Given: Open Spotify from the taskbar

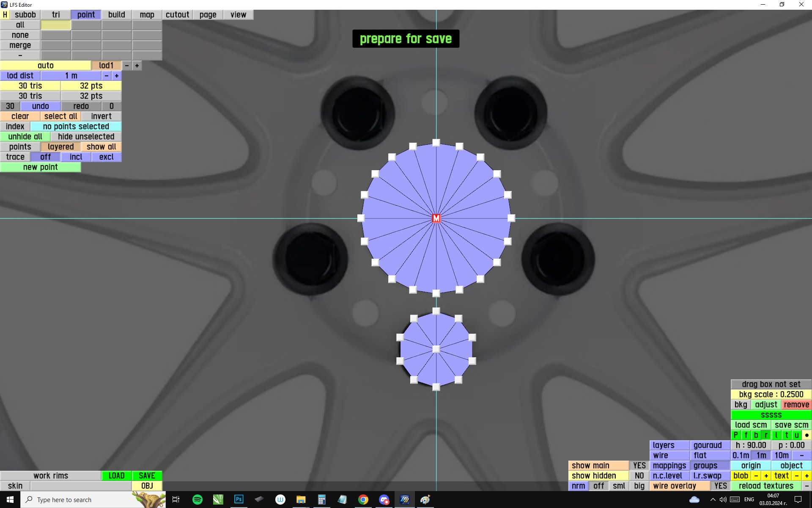Looking at the screenshot, I should (197, 500).
